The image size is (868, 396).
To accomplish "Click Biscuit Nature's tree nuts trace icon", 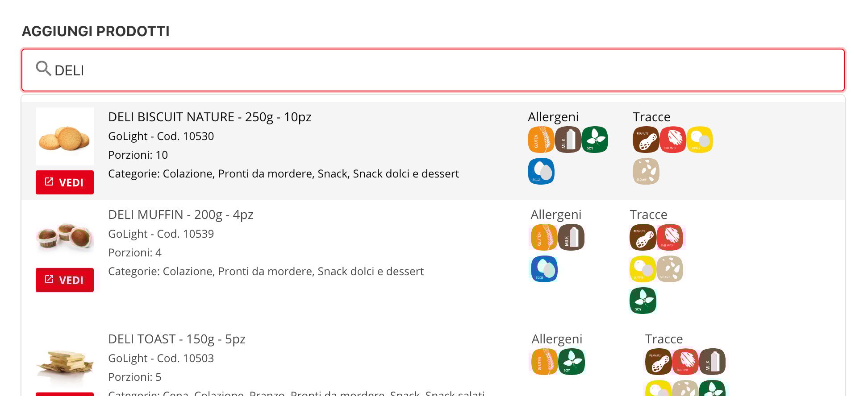I will pos(673,140).
